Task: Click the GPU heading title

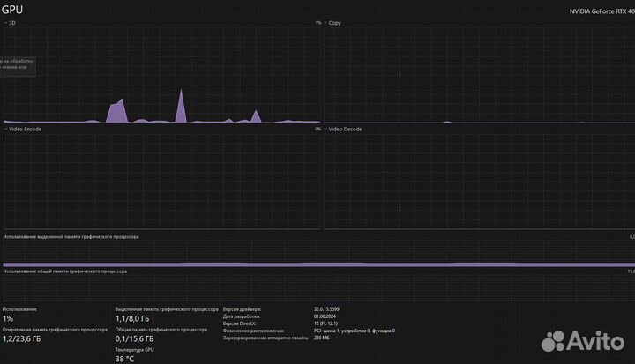Action: pos(11,8)
